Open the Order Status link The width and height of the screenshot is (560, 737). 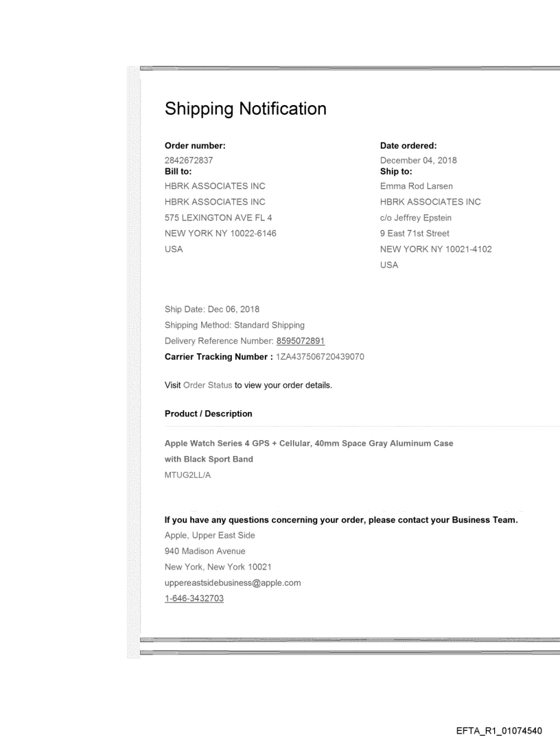(x=207, y=385)
